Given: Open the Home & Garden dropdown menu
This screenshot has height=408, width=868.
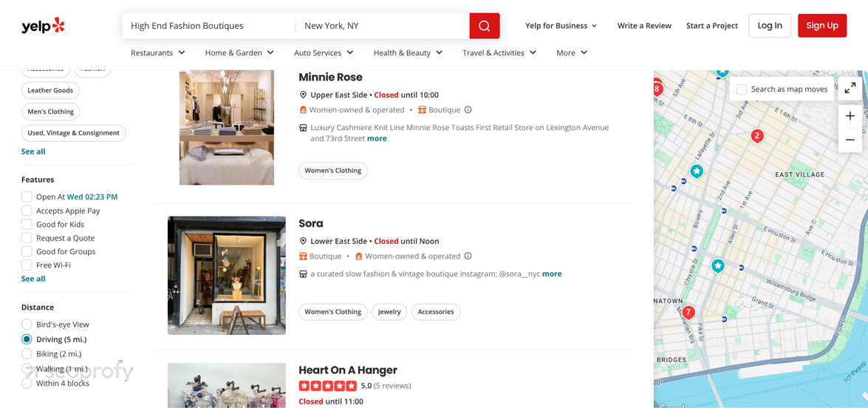Looking at the screenshot, I should coord(239,52).
